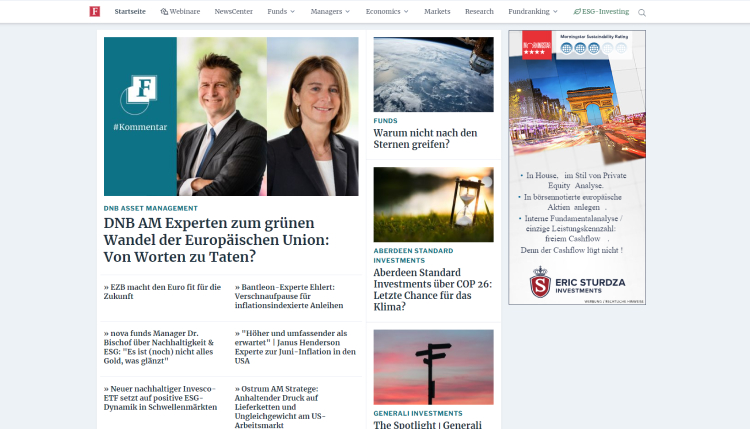Expand the Managers dropdown menu
The width and height of the screenshot is (750, 429).
[330, 11]
